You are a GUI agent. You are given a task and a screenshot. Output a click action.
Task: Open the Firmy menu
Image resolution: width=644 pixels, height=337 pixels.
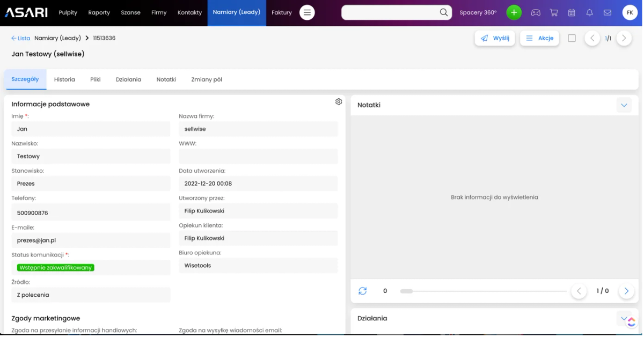[159, 12]
